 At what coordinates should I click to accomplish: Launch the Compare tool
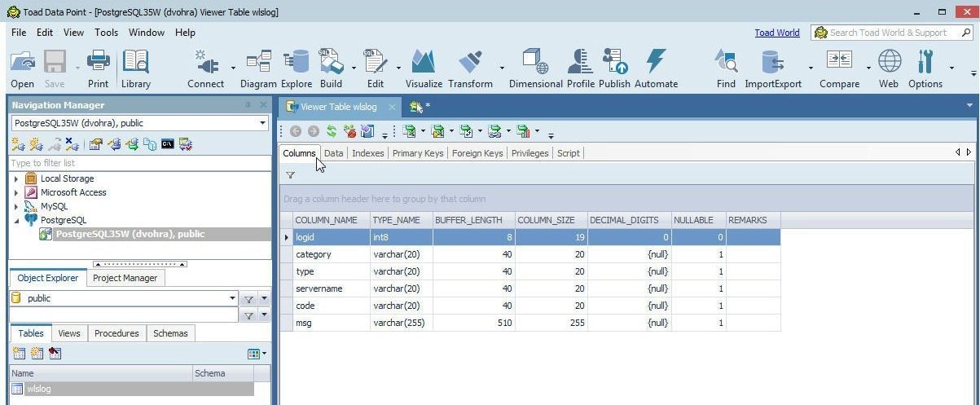tap(839, 69)
